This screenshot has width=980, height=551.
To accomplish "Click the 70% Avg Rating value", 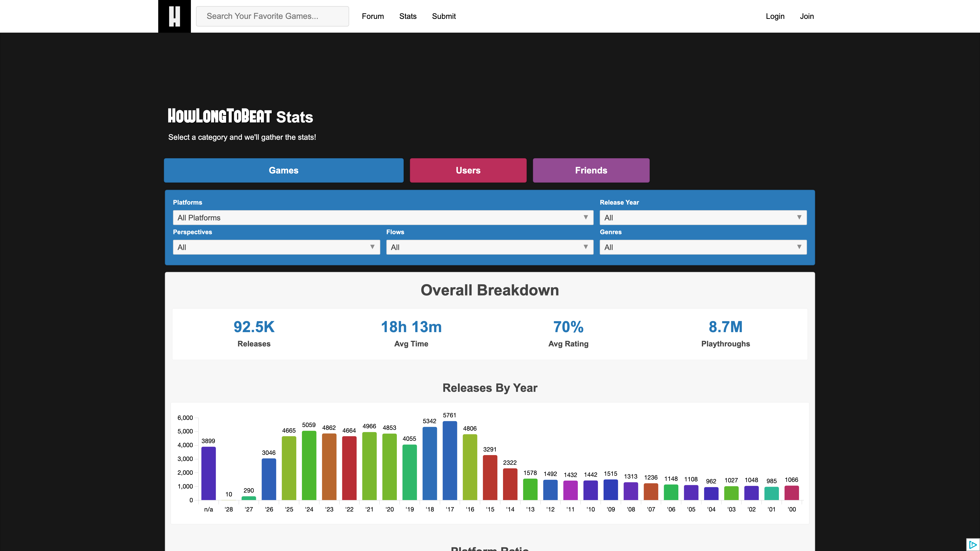I will pyautogui.click(x=568, y=327).
